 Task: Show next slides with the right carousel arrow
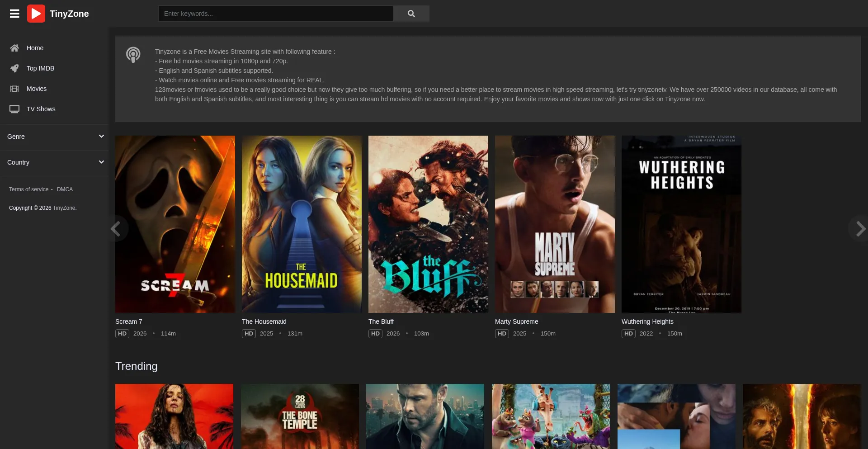(x=860, y=229)
